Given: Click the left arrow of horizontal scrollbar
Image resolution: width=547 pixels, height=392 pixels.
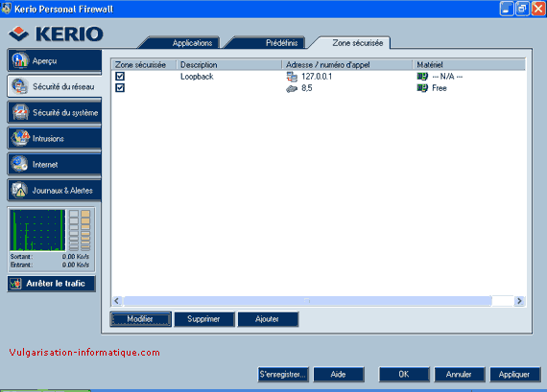Looking at the screenshot, I should 117,301.
